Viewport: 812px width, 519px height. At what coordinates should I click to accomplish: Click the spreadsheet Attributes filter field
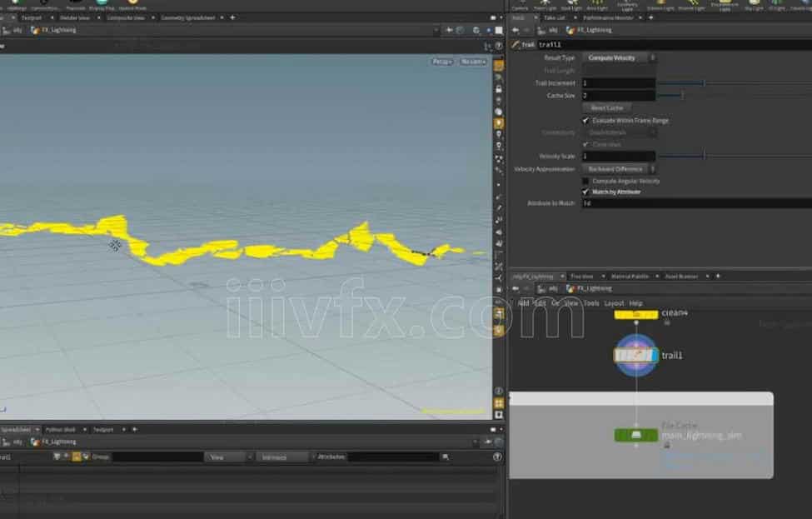[x=393, y=457]
